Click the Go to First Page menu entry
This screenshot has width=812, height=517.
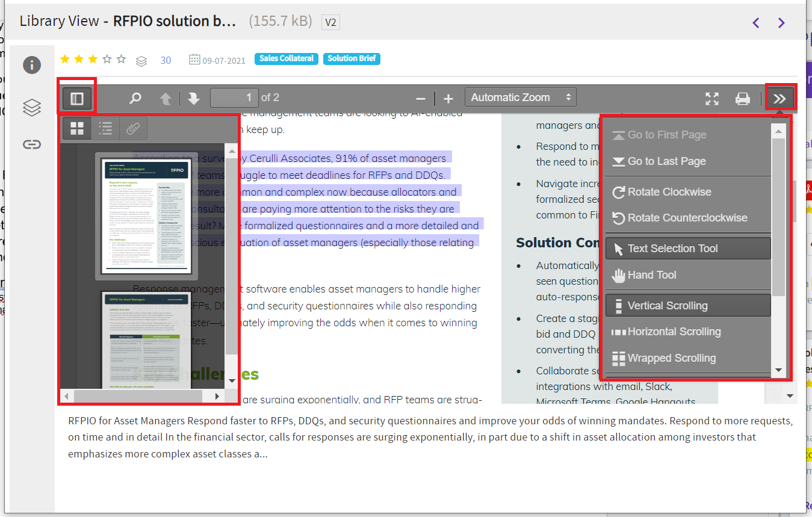tap(688, 135)
